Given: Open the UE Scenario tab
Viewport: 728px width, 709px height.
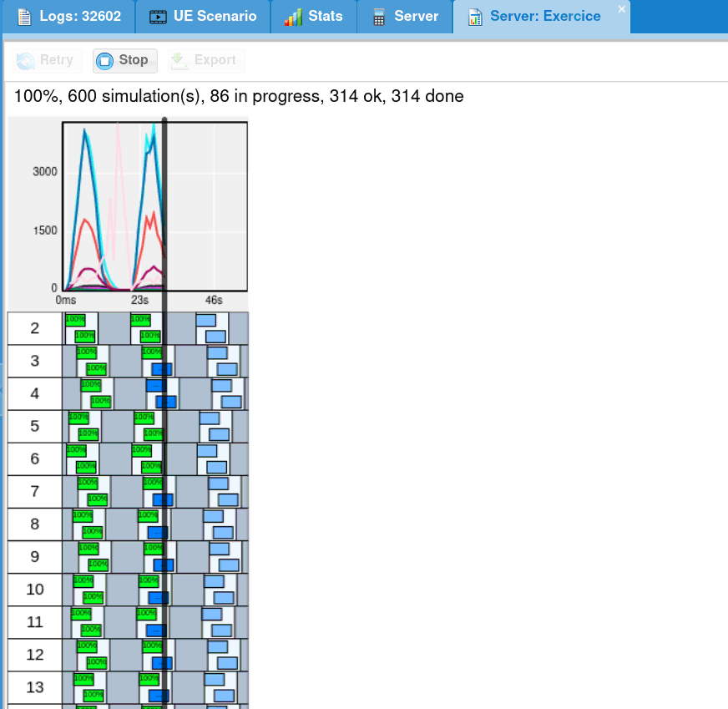Looking at the screenshot, I should pos(215,17).
